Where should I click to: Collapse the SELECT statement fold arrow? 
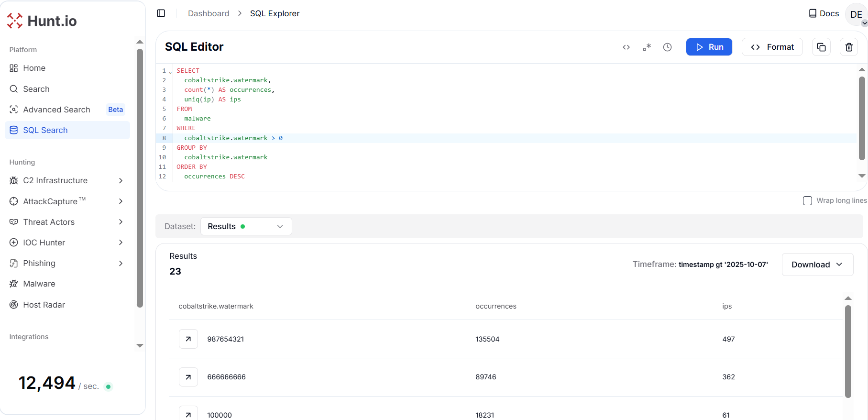pos(170,73)
